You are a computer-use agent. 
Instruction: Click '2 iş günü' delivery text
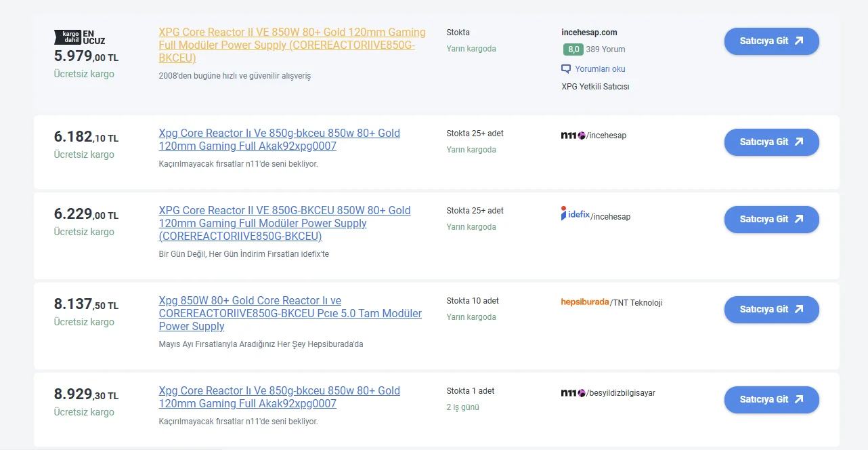[x=463, y=407]
